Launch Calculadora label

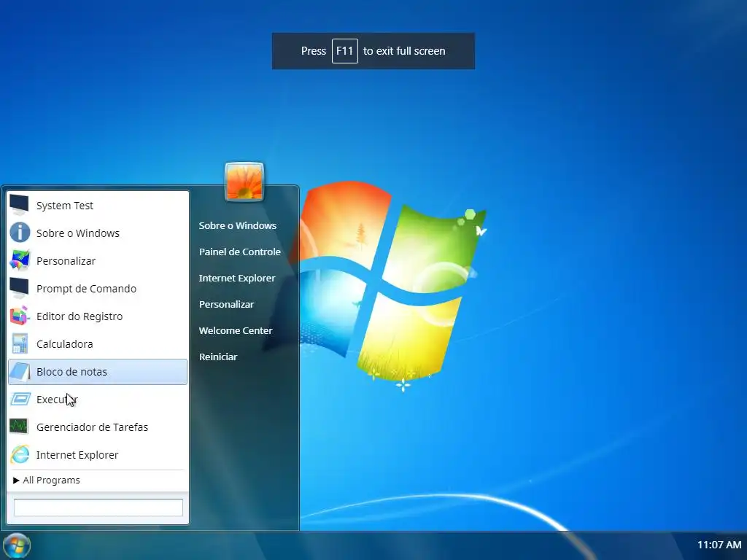(64, 344)
